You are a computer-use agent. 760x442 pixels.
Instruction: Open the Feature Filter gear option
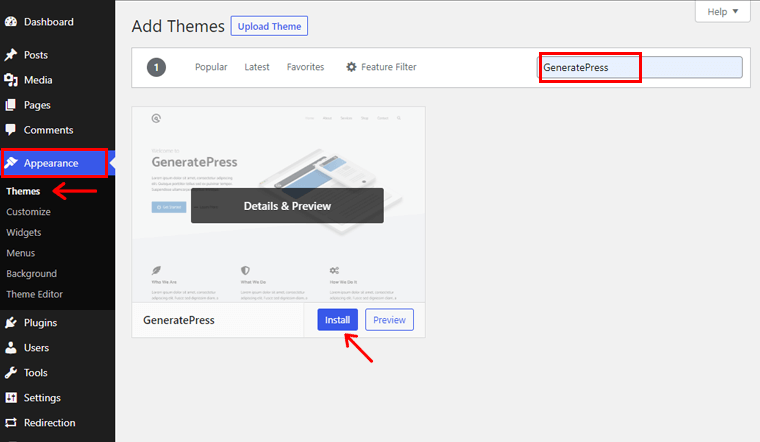tap(381, 67)
